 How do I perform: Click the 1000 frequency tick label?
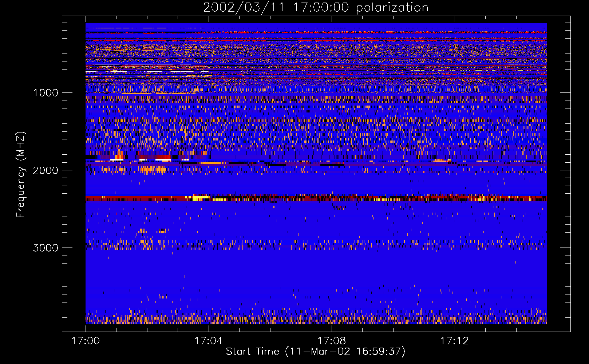[46, 93]
